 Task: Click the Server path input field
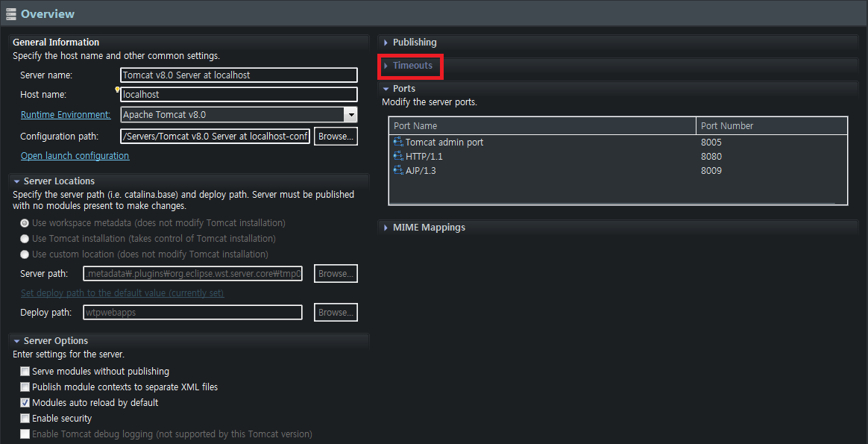(x=192, y=273)
